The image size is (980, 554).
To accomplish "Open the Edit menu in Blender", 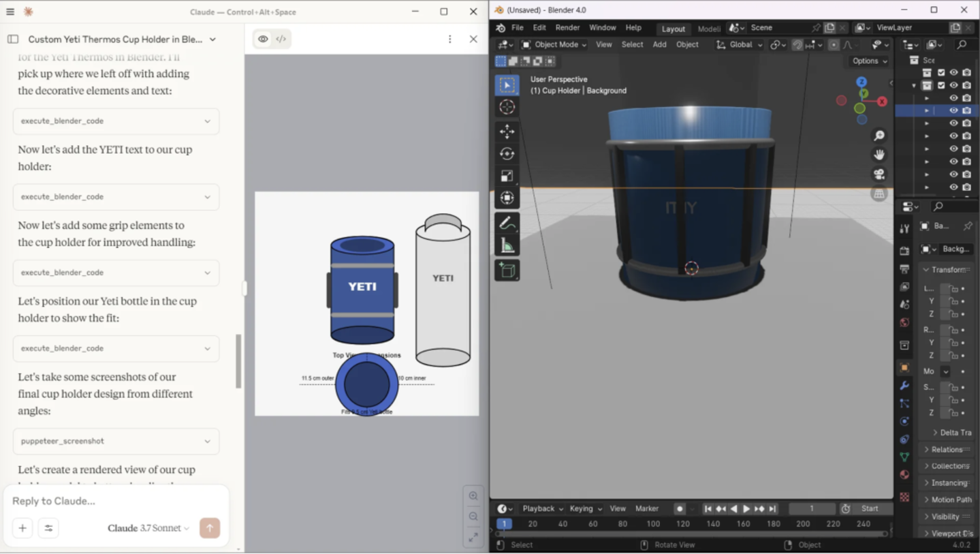I will click(539, 28).
